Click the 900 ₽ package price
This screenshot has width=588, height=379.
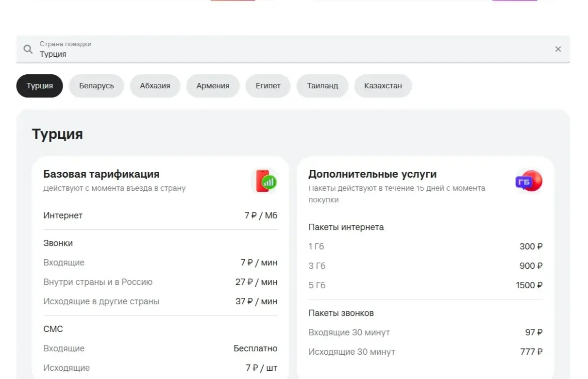coord(531,266)
